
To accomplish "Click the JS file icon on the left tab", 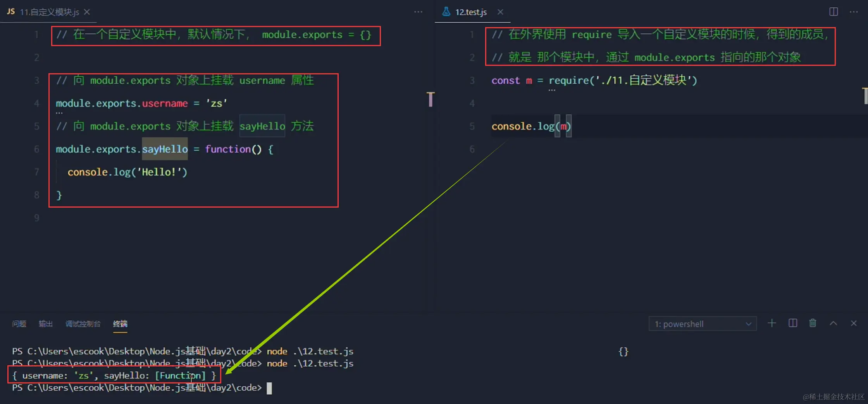I will click(11, 12).
